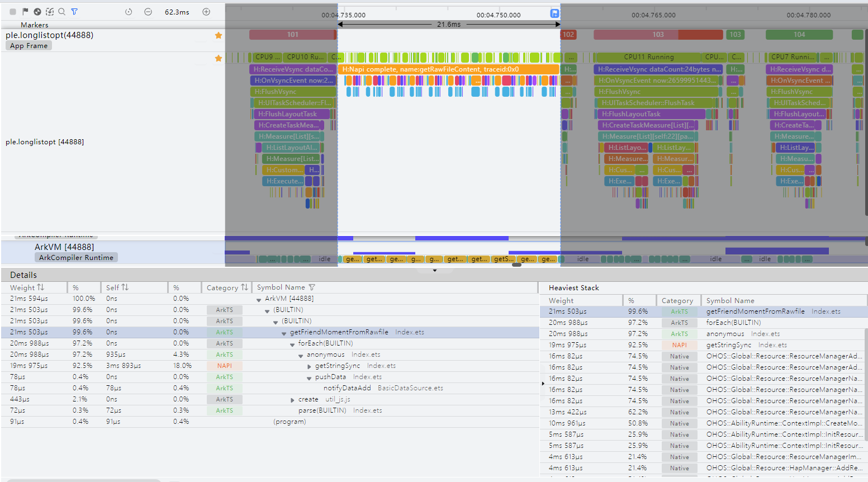Zoom in with the plus icon
This screenshot has width=868, height=482.
point(206,12)
